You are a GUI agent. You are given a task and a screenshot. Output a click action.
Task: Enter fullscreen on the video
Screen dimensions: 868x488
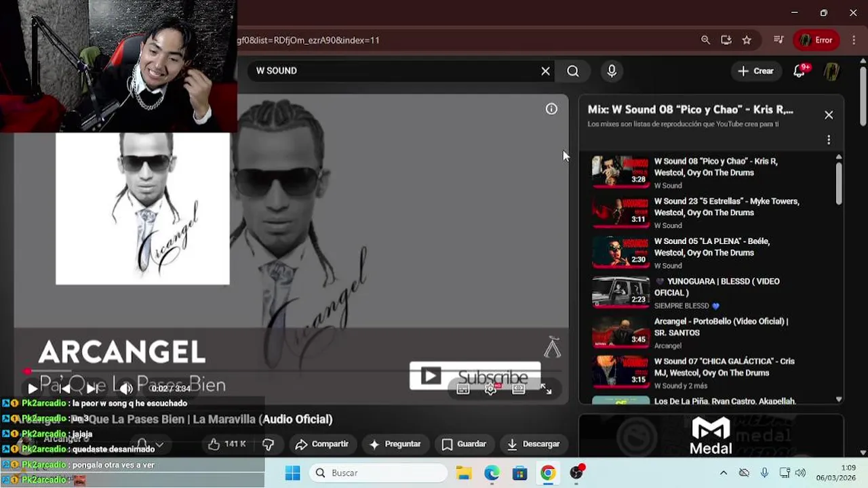546,389
